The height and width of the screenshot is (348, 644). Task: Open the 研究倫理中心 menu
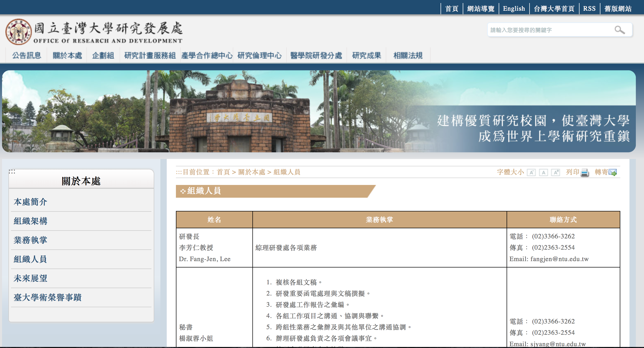tap(260, 55)
